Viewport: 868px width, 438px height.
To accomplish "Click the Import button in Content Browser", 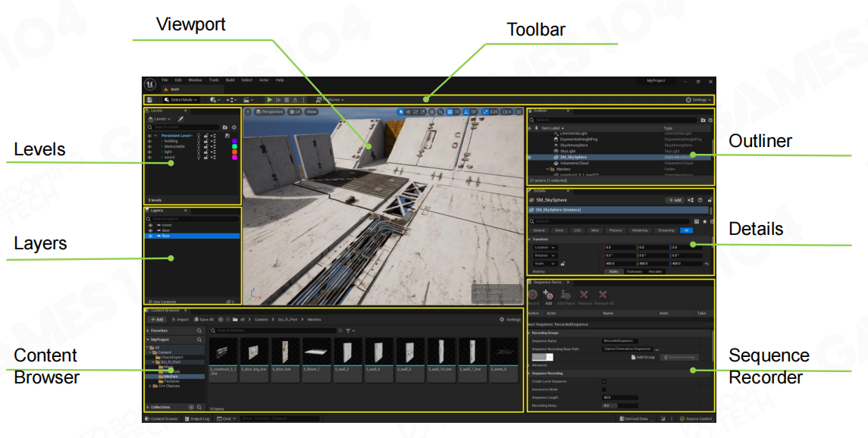I will [x=180, y=319].
